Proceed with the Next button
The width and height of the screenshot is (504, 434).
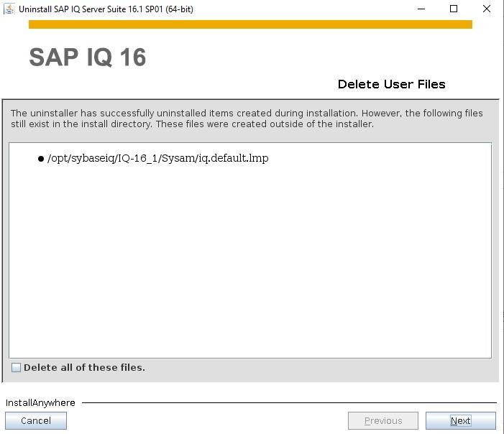click(461, 420)
